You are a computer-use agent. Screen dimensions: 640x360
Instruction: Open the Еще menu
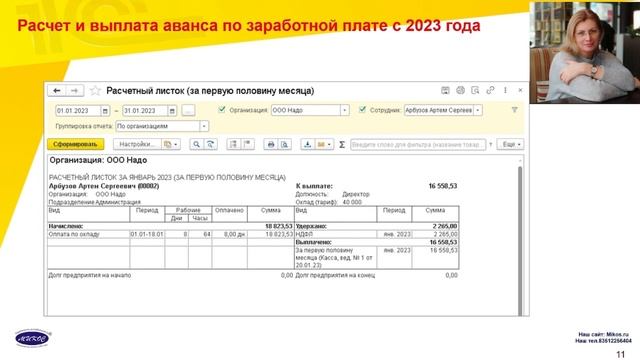click(510, 144)
